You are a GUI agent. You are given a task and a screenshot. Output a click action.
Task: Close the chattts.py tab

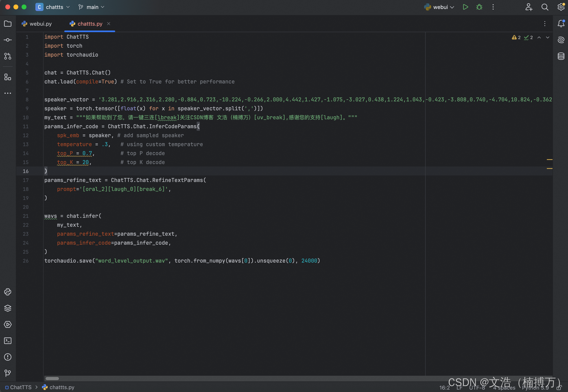tap(108, 24)
